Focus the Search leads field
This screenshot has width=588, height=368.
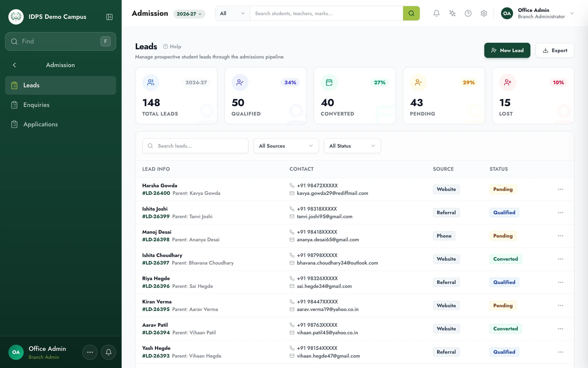coord(195,146)
